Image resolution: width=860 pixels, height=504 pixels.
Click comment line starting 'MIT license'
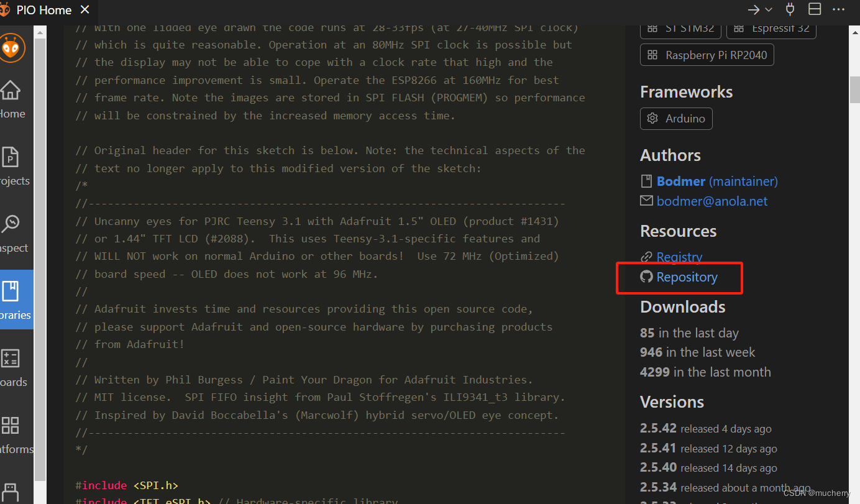(321, 397)
